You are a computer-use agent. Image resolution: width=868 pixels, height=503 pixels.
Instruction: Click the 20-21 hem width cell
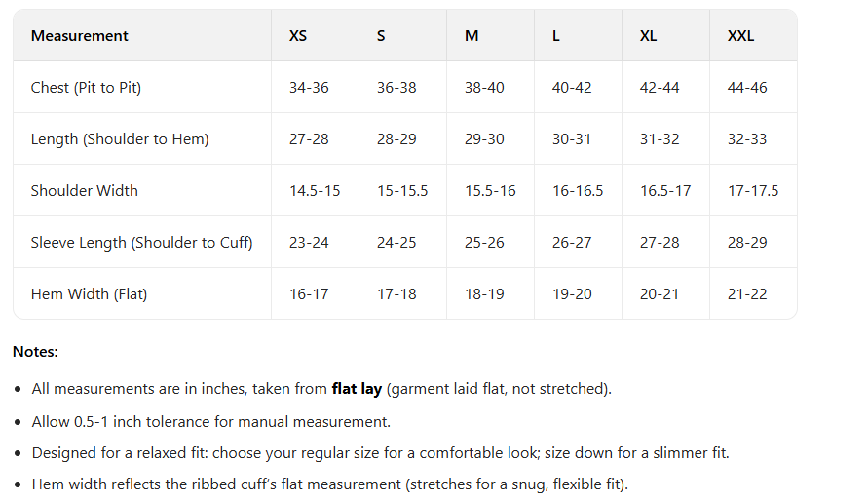click(660, 294)
